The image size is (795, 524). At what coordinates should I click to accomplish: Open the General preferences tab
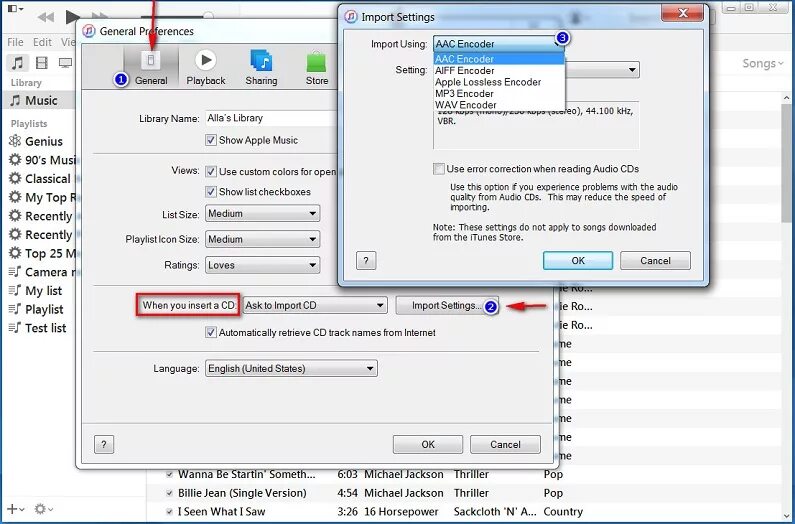tap(151, 68)
